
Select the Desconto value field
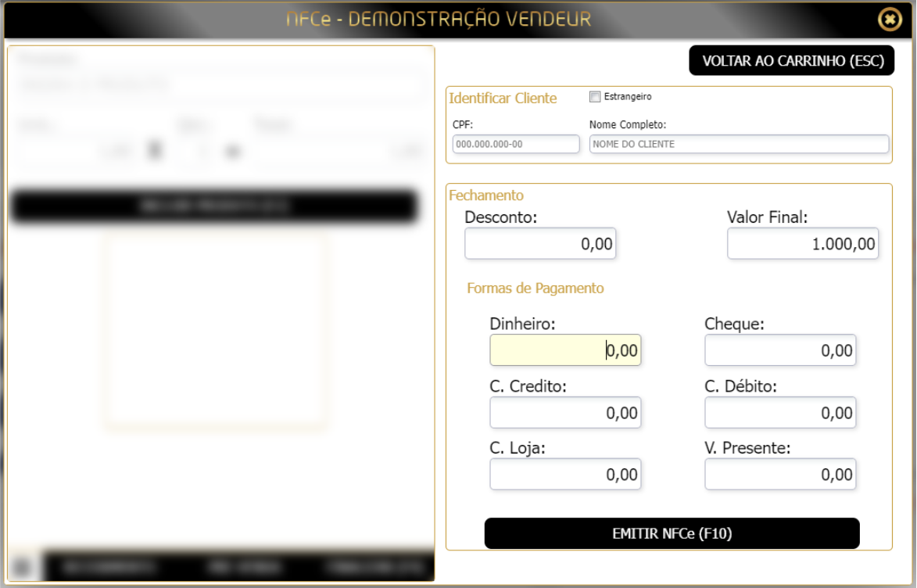click(540, 243)
